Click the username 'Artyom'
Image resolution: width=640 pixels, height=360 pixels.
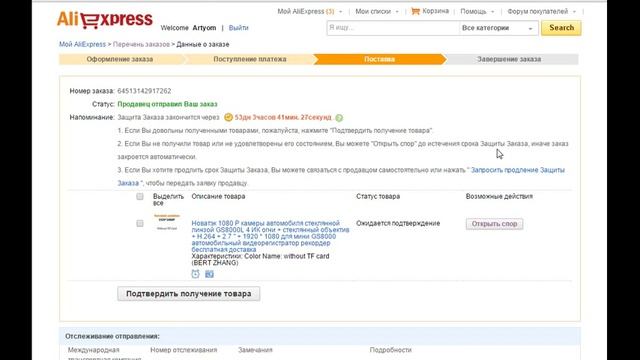click(204, 28)
